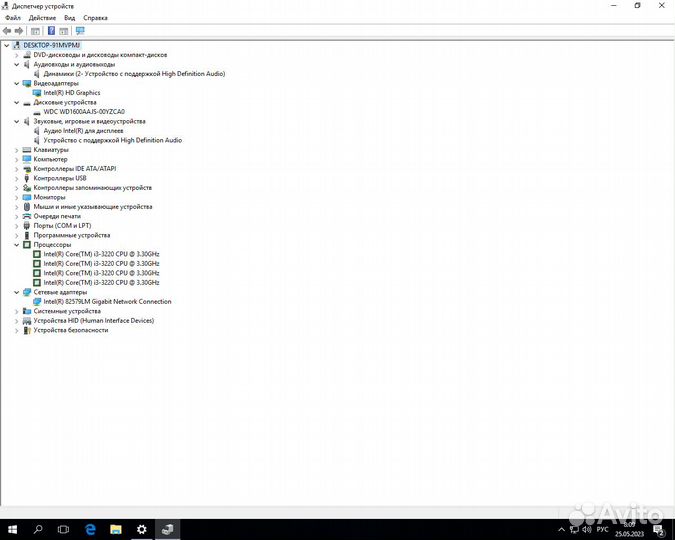Show hidden tray icons chevron
The height and width of the screenshot is (540, 675).
click(561, 529)
